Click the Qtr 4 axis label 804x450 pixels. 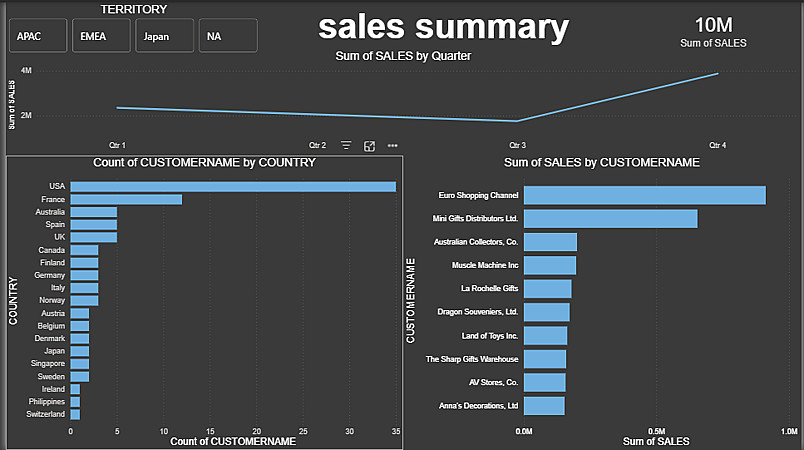pyautogui.click(x=717, y=145)
